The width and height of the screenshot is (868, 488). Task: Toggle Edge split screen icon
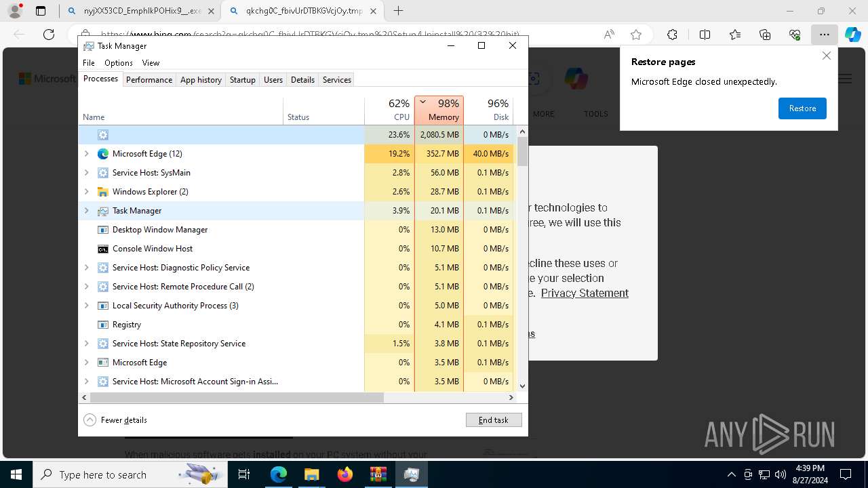coord(705,35)
